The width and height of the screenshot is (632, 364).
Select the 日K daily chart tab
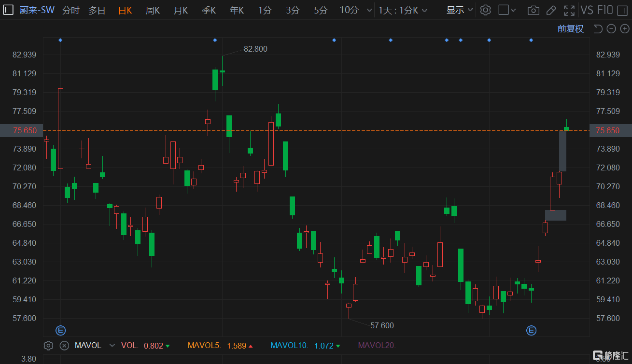125,10
